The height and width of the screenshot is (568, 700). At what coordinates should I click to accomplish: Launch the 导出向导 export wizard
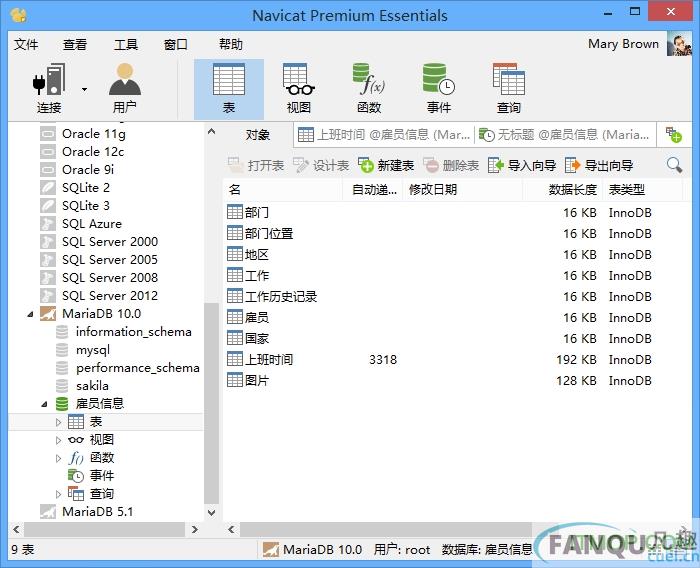[599, 166]
